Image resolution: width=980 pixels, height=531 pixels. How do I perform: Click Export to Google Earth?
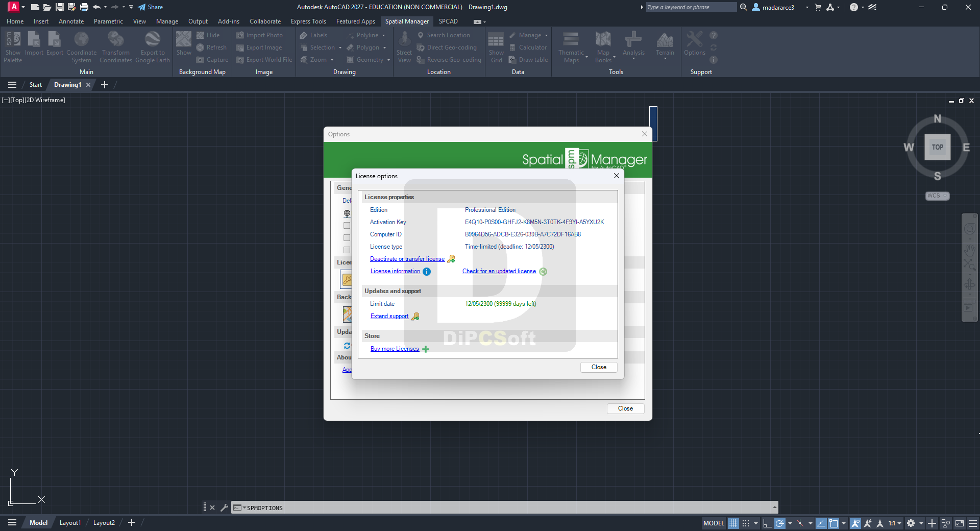[x=153, y=47]
